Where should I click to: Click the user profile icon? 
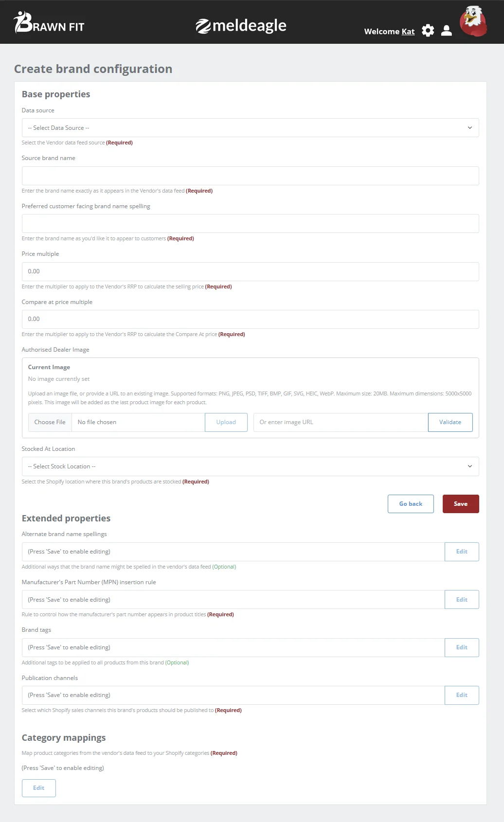(x=446, y=31)
